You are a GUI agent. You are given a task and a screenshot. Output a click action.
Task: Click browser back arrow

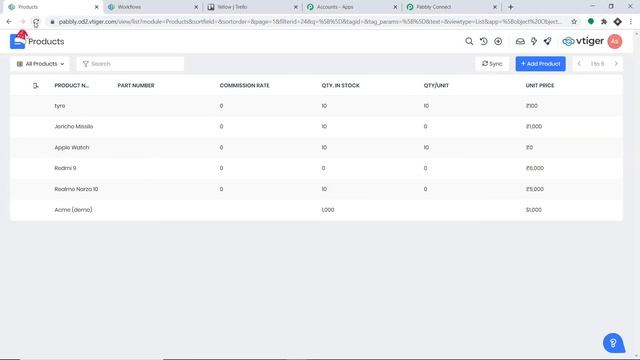click(x=9, y=22)
